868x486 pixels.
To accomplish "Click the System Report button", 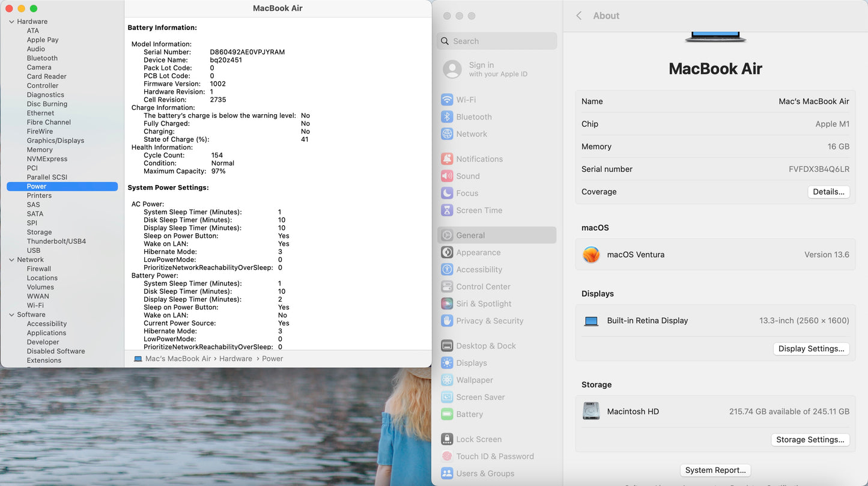I will [715, 470].
